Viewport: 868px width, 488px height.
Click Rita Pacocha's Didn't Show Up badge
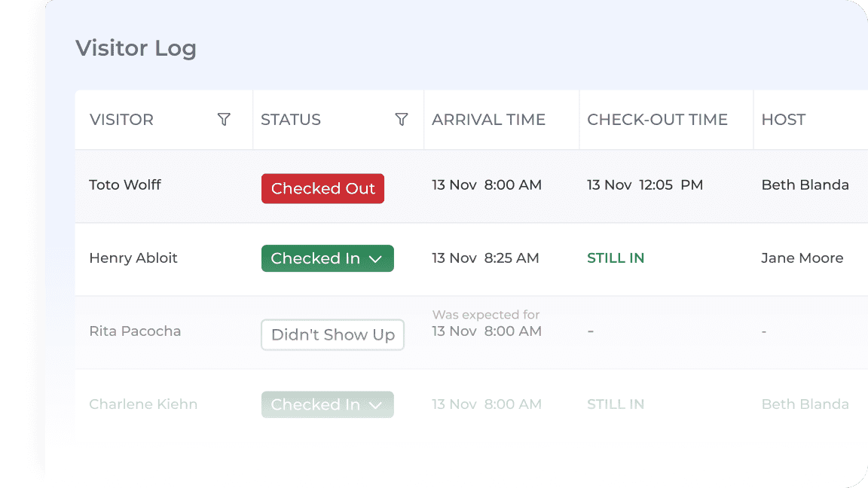point(332,335)
